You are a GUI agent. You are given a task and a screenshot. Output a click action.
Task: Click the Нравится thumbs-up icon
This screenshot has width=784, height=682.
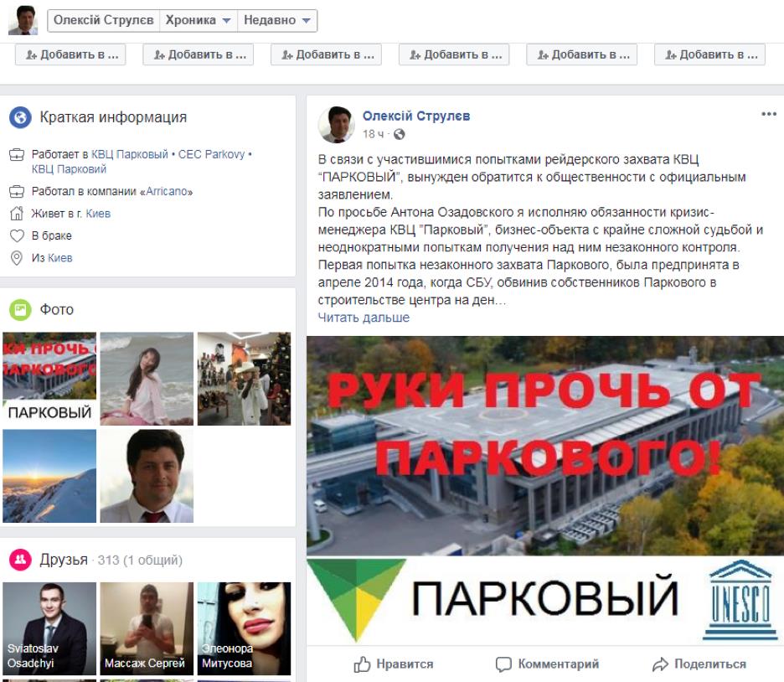362,664
